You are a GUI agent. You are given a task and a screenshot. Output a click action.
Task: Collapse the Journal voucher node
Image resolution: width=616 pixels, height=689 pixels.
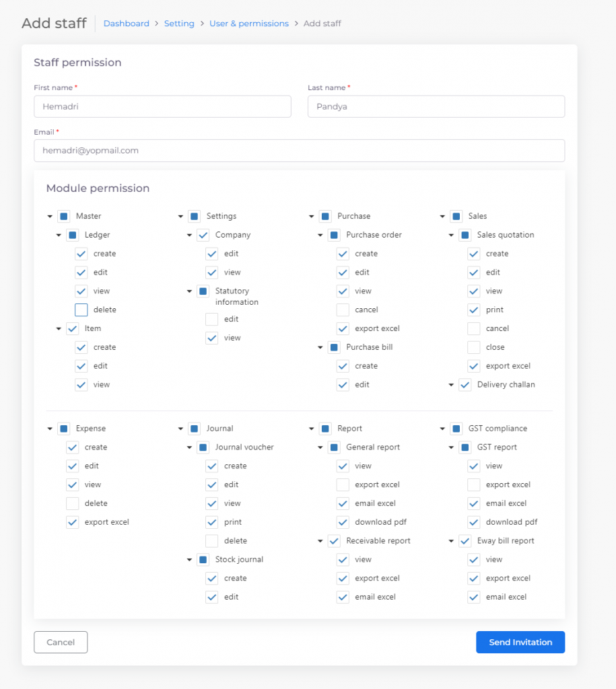189,447
